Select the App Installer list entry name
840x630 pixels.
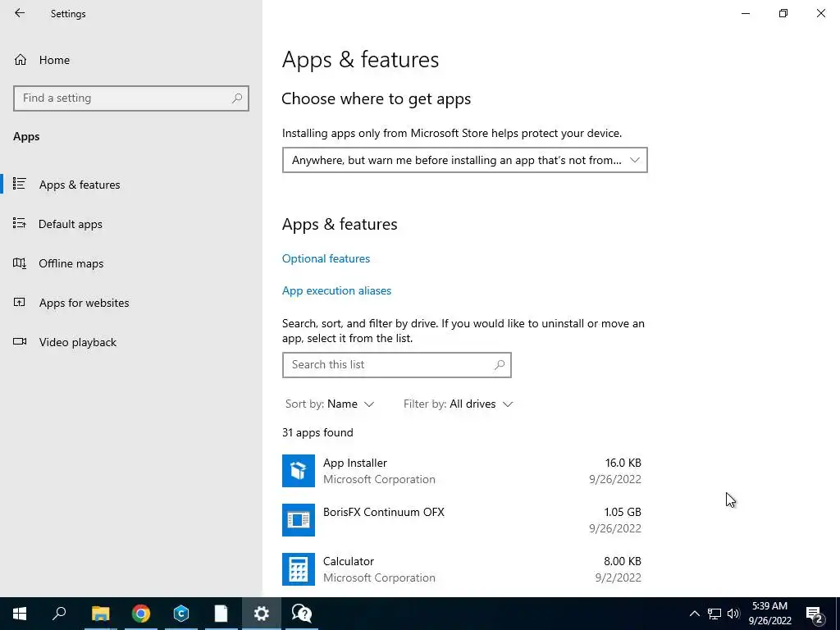pos(354,463)
